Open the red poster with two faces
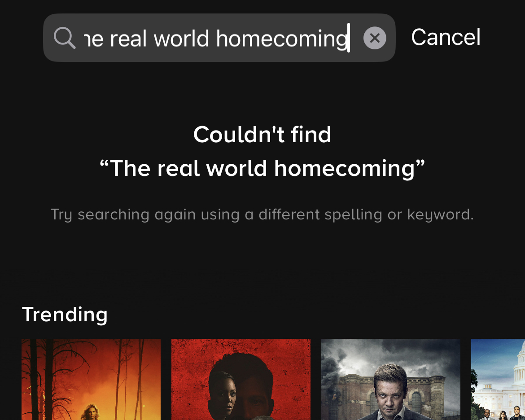Image resolution: width=525 pixels, height=420 pixels. point(241,379)
